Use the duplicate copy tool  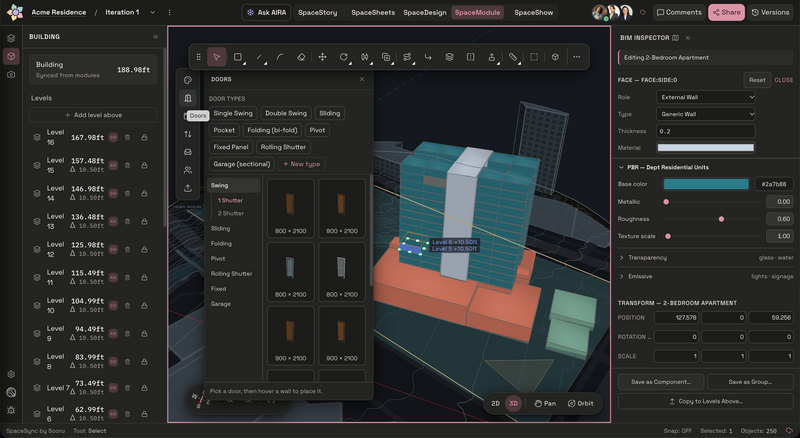[x=386, y=57]
